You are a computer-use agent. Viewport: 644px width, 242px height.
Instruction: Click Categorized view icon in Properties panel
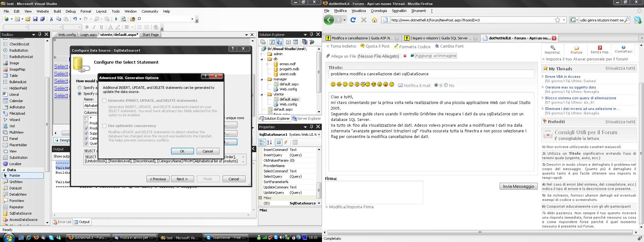coord(262,142)
